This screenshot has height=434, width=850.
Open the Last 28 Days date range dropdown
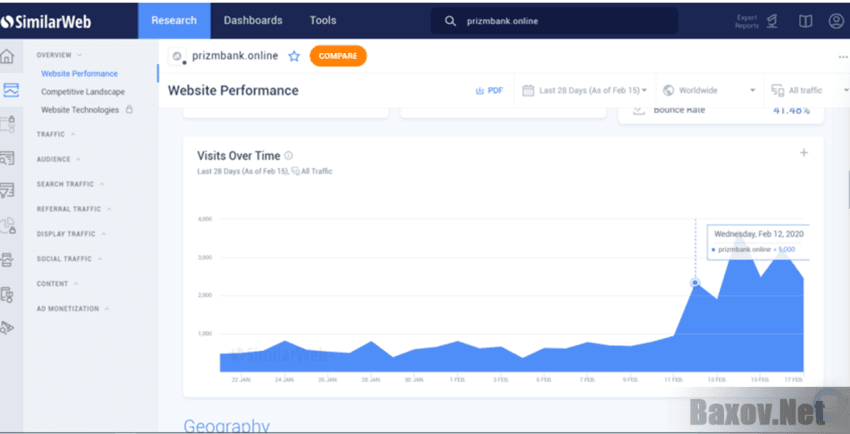585,90
